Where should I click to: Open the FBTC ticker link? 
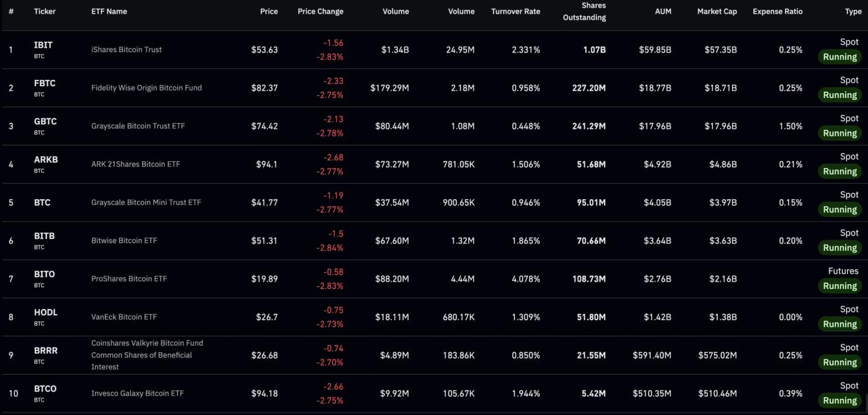45,83
